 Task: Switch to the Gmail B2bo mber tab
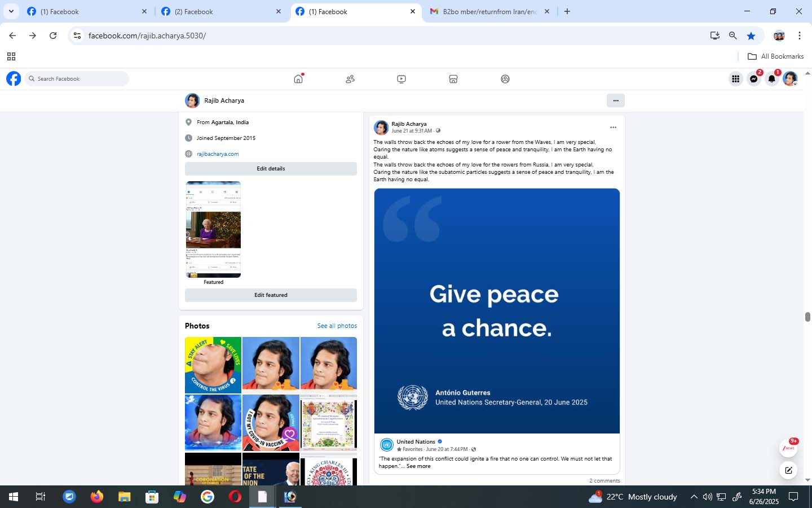pos(488,11)
